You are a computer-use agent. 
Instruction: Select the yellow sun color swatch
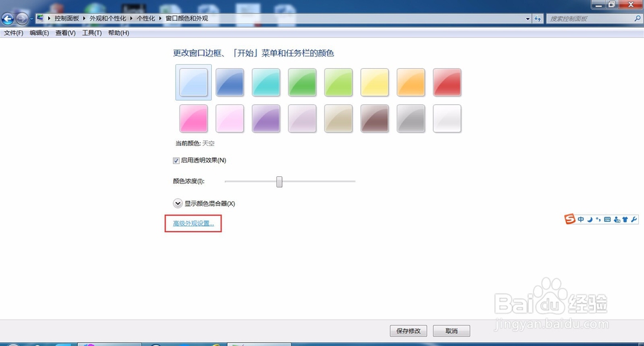375,82
